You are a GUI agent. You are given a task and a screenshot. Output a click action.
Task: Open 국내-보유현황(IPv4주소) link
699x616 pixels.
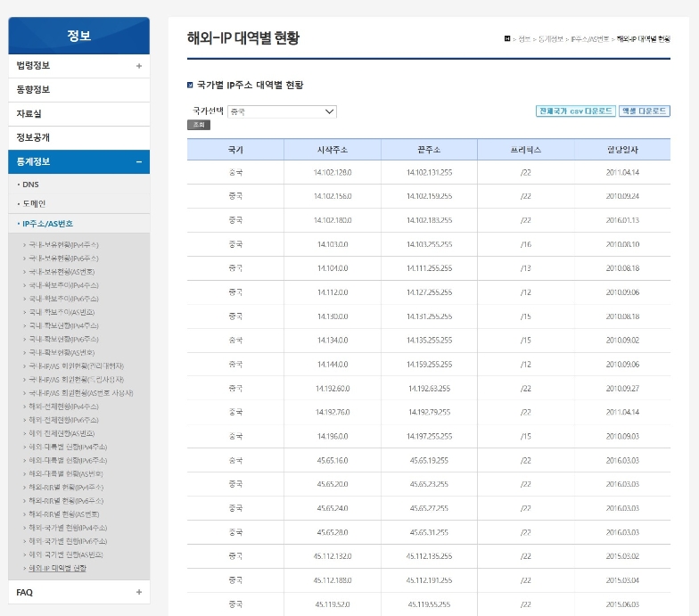pyautogui.click(x=63, y=244)
